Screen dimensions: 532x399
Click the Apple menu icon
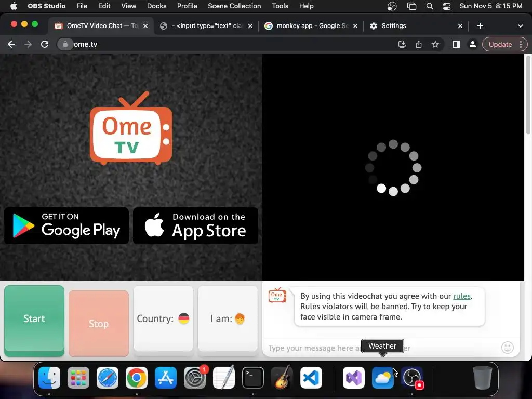point(14,6)
